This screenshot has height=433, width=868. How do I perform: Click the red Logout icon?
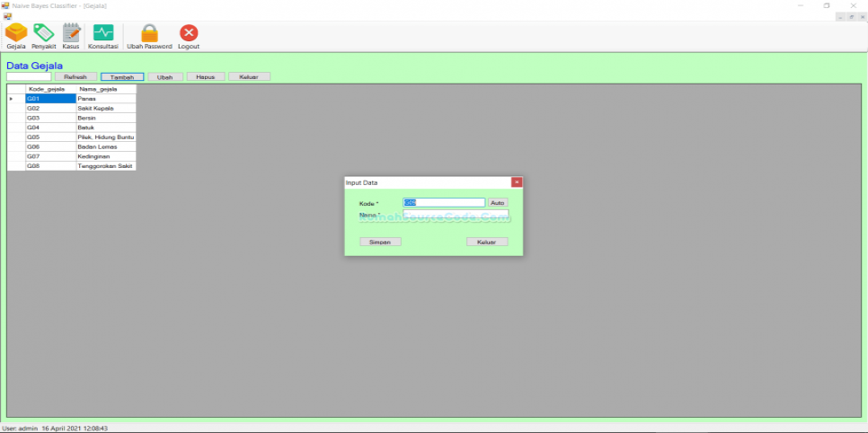(189, 34)
